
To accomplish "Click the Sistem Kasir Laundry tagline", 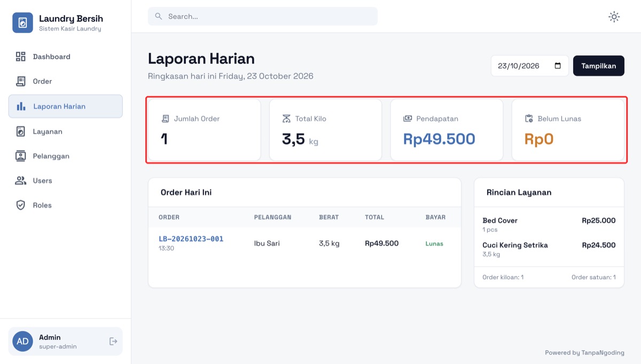I will (70, 29).
